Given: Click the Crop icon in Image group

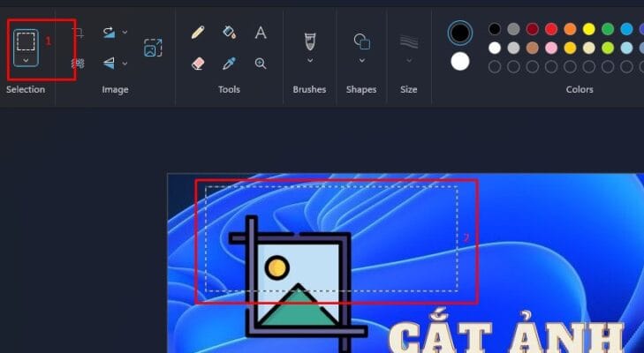Looking at the screenshot, I should [x=78, y=33].
